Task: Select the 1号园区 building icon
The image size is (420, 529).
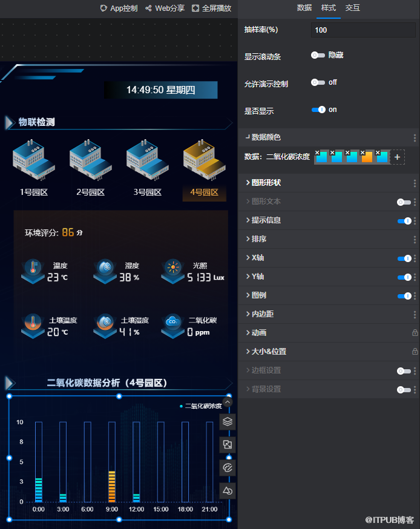Action: [x=34, y=159]
